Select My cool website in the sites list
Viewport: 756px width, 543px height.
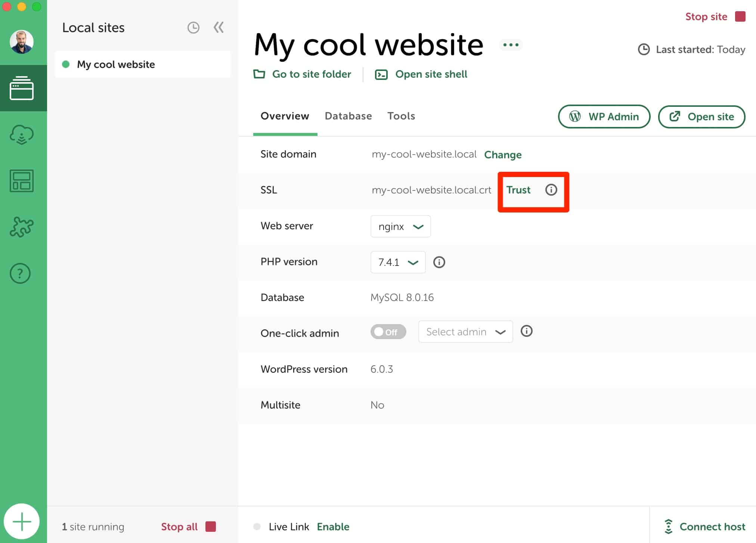click(116, 64)
